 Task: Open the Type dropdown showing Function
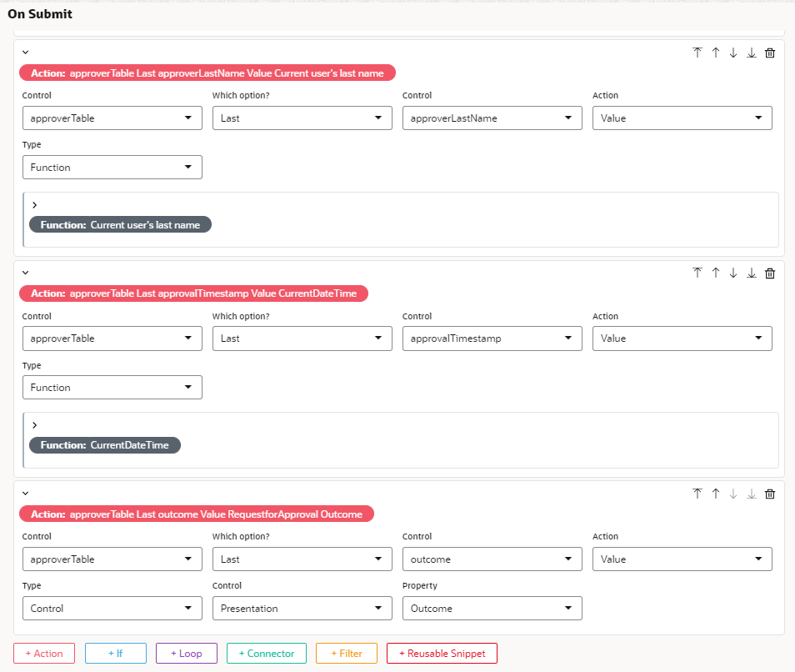112,167
